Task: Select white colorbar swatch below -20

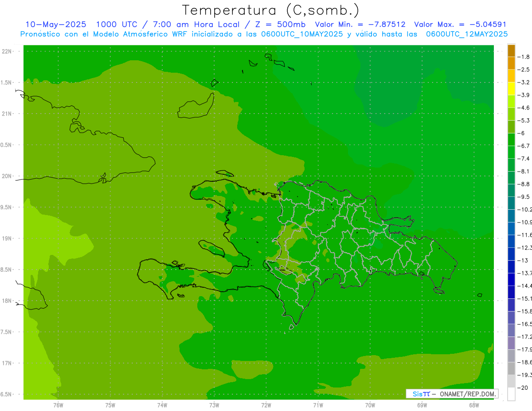Action: click(512, 394)
